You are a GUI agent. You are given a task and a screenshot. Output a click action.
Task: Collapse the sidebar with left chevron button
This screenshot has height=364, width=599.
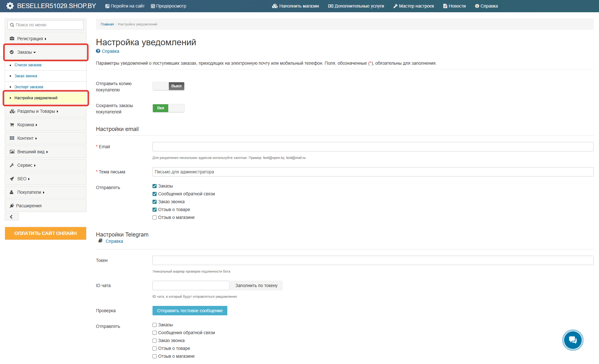tap(12, 217)
